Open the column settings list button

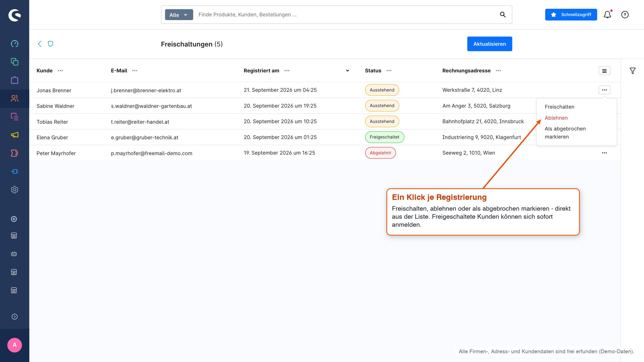coord(604,71)
